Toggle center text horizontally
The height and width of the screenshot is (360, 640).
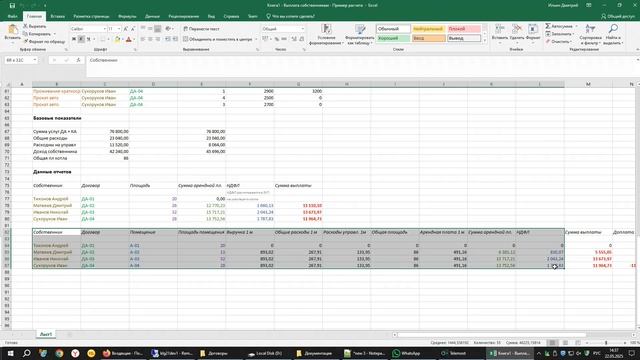click(150, 39)
